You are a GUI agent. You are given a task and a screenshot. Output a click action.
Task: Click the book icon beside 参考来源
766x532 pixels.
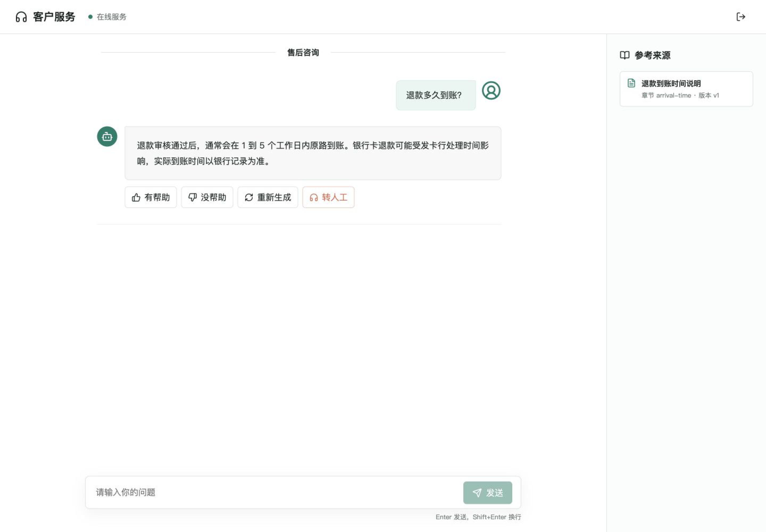click(x=625, y=55)
